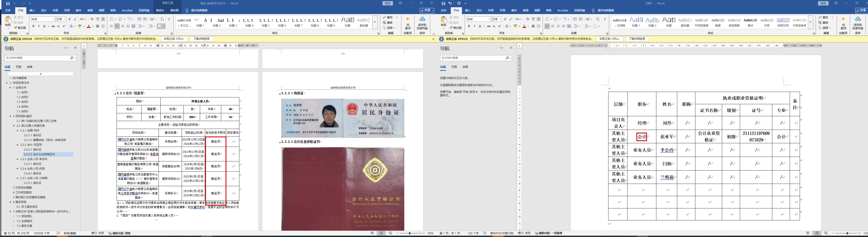Screen dimensions: 868x237
Task: Toggle Underline in the 铭达 window
Action: (44, 26)
